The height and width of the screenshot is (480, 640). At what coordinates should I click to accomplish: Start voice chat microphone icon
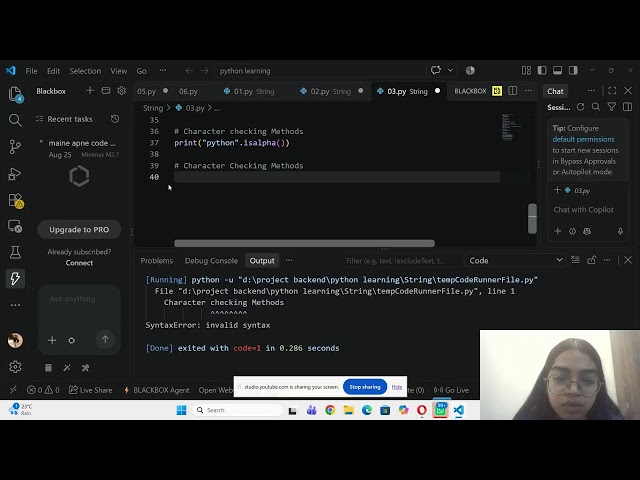[620, 231]
